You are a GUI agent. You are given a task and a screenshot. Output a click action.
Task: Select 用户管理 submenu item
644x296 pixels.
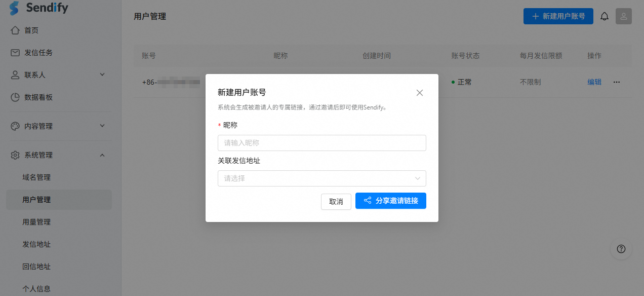coord(59,200)
